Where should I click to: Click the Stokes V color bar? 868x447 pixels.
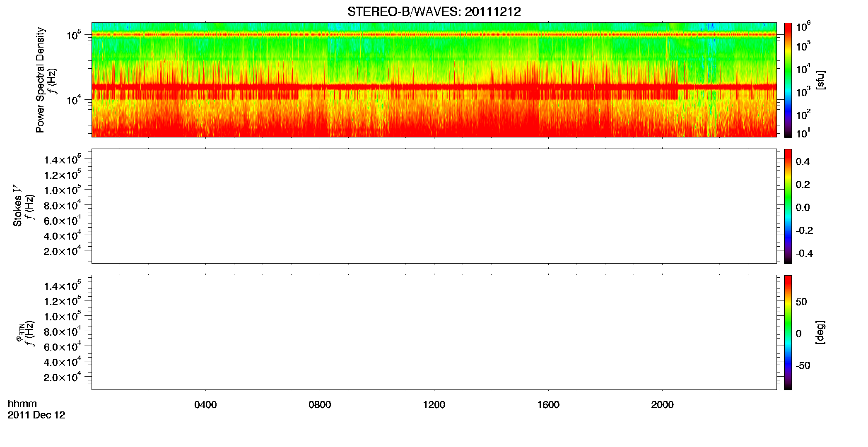(788, 206)
